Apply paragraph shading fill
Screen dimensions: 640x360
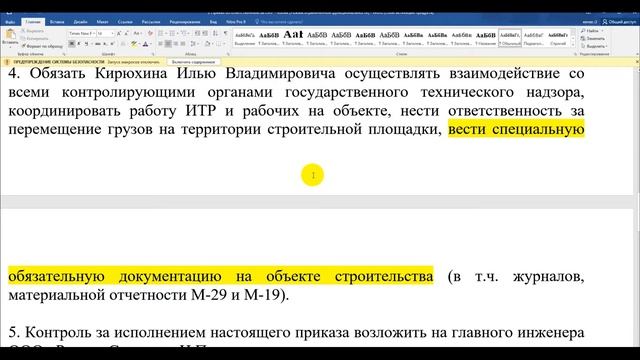tap(208, 44)
